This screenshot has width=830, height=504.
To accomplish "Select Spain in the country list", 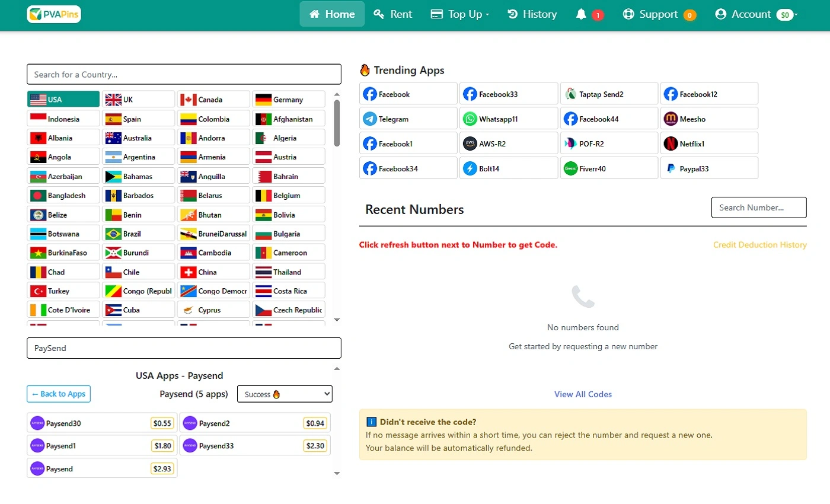I will pos(139,119).
